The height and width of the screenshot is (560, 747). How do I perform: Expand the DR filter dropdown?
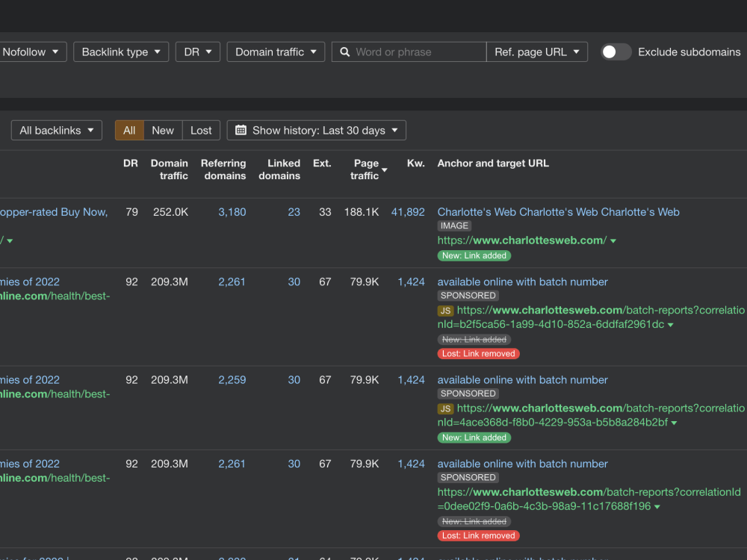(198, 52)
